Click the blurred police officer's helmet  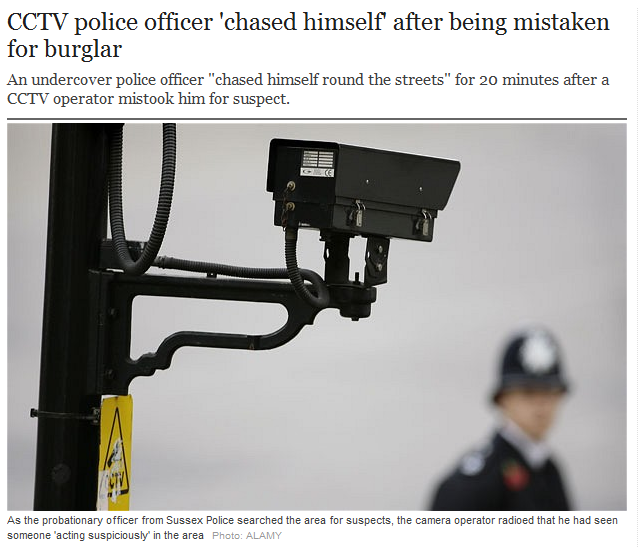[x=530, y=364]
